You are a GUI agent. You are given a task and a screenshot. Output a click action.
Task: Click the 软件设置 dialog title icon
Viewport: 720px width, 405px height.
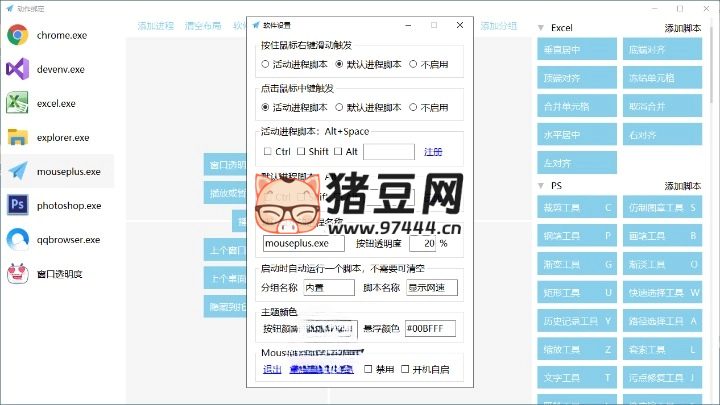(x=256, y=25)
